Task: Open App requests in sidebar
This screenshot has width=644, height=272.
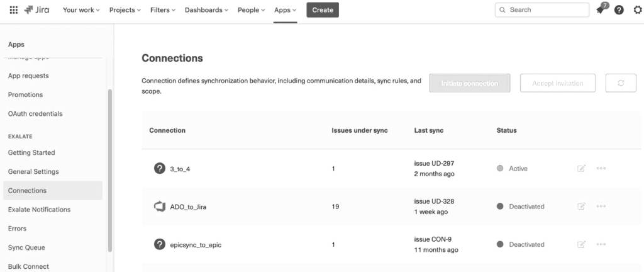Action: [x=28, y=76]
